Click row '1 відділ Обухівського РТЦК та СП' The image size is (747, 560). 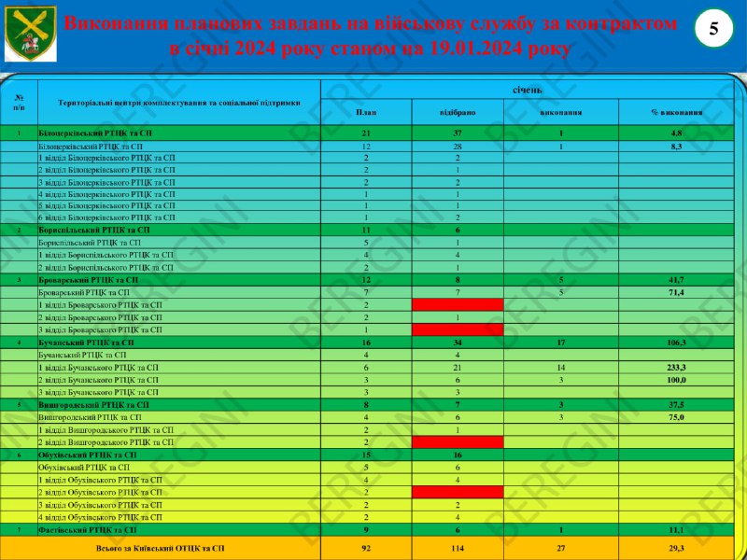(367, 480)
